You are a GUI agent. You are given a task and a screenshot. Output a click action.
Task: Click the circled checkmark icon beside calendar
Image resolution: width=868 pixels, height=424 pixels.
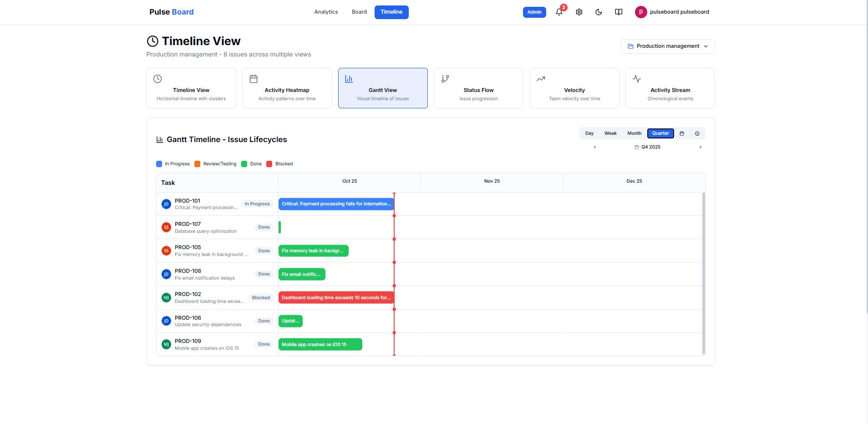point(697,133)
